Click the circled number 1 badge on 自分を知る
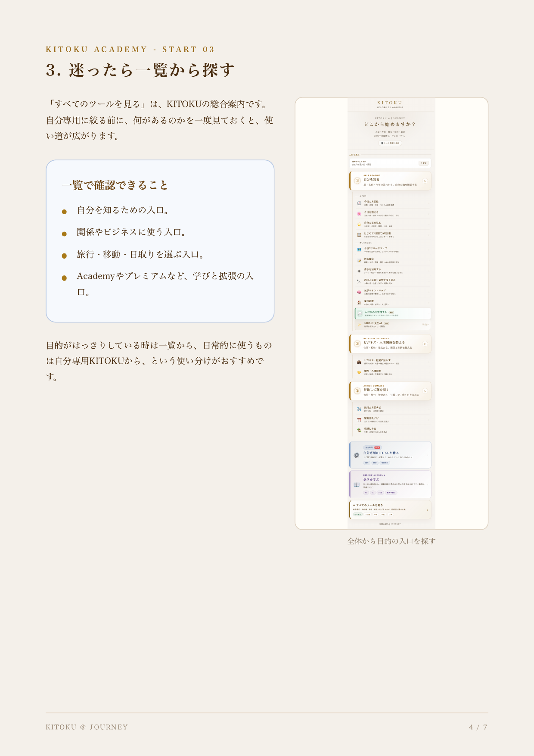The width and height of the screenshot is (534, 756). pyautogui.click(x=357, y=181)
